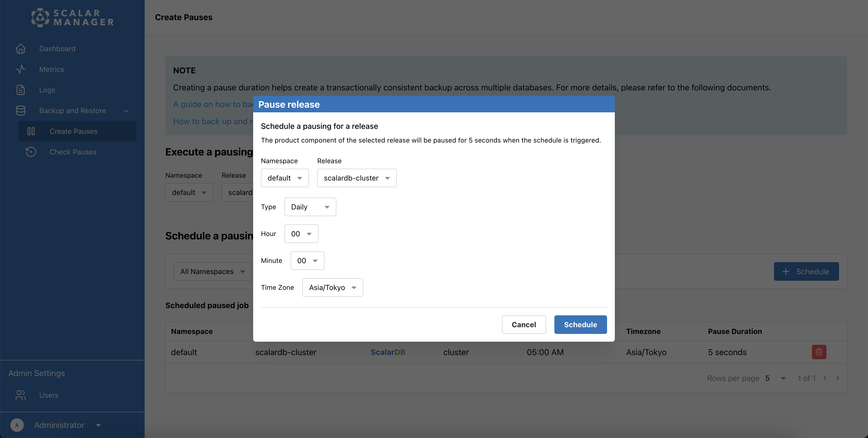Click the Metrics pulse icon
The height and width of the screenshot is (438, 868).
pyautogui.click(x=21, y=69)
